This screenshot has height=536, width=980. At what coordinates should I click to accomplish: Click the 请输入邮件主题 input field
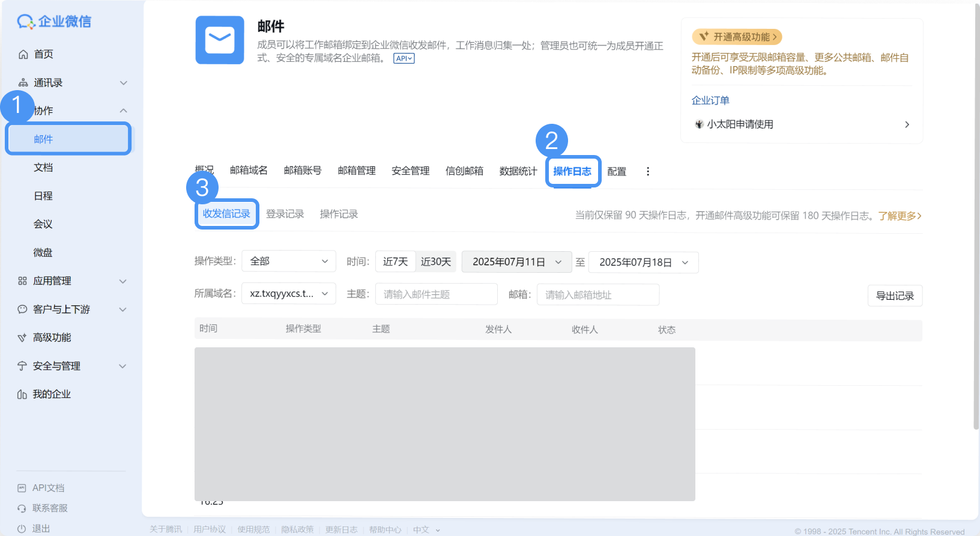tap(436, 294)
